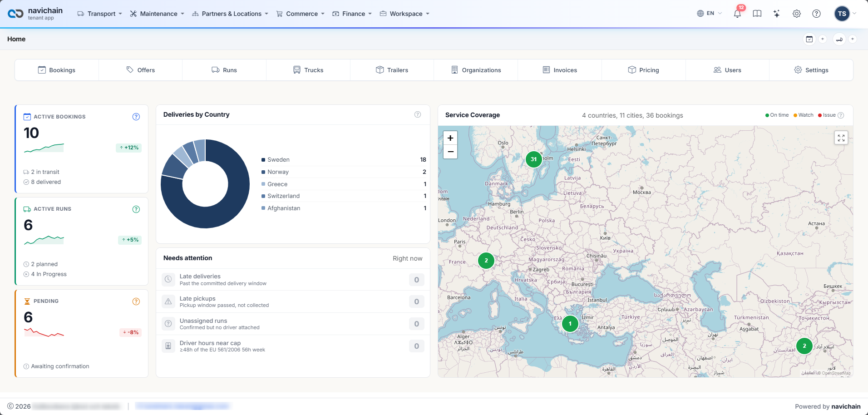Show help for the Active Runs card
The width and height of the screenshot is (868, 415).
[x=136, y=209]
